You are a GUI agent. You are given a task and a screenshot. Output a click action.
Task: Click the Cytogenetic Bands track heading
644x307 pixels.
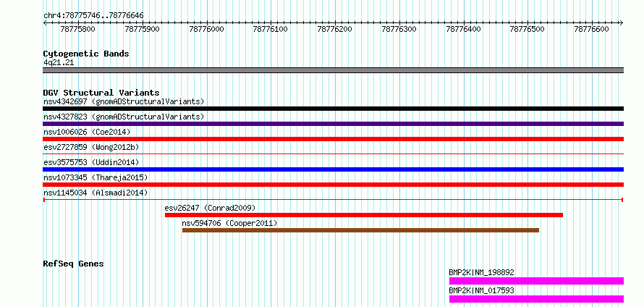coord(86,54)
